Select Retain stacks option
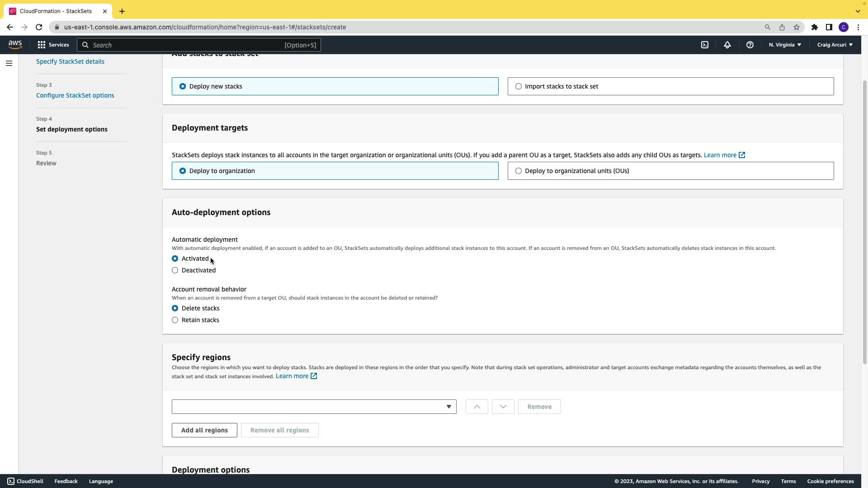This screenshot has width=868, height=488. (175, 320)
